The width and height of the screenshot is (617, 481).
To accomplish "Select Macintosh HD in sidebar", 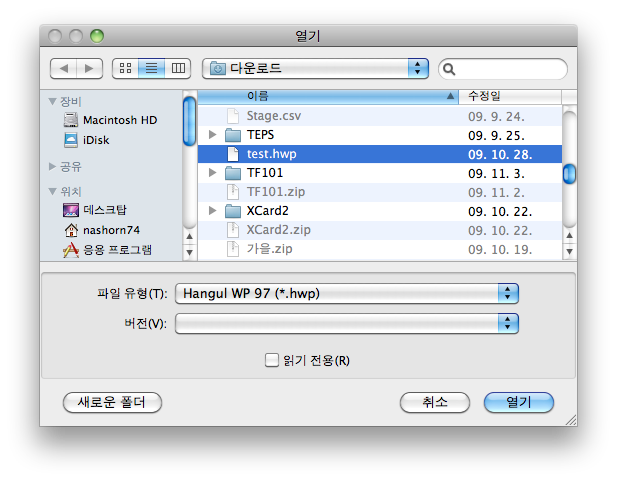I will point(110,120).
